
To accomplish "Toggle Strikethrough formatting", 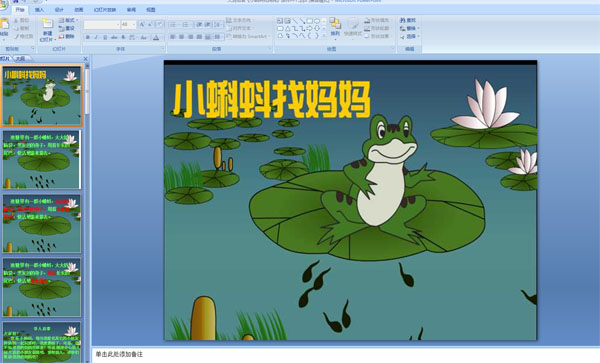I will coord(114,37).
